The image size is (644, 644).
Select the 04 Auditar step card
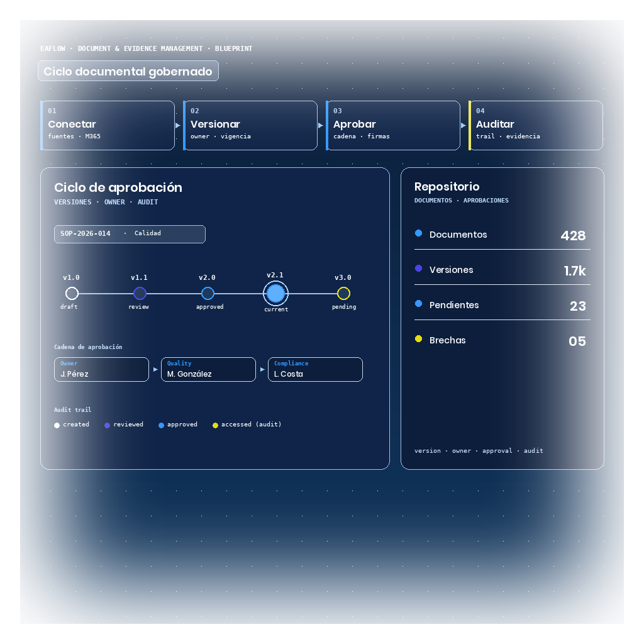pos(536,125)
